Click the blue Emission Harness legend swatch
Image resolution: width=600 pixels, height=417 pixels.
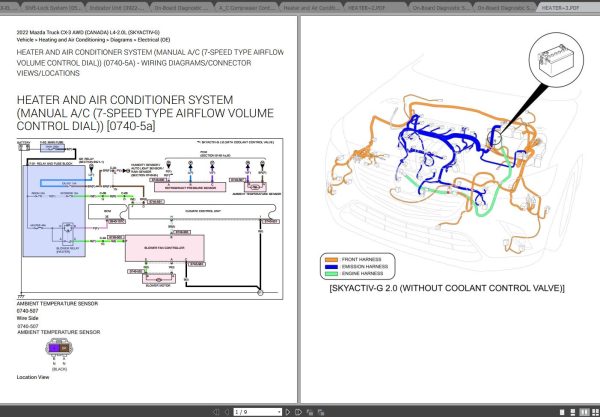point(331,267)
